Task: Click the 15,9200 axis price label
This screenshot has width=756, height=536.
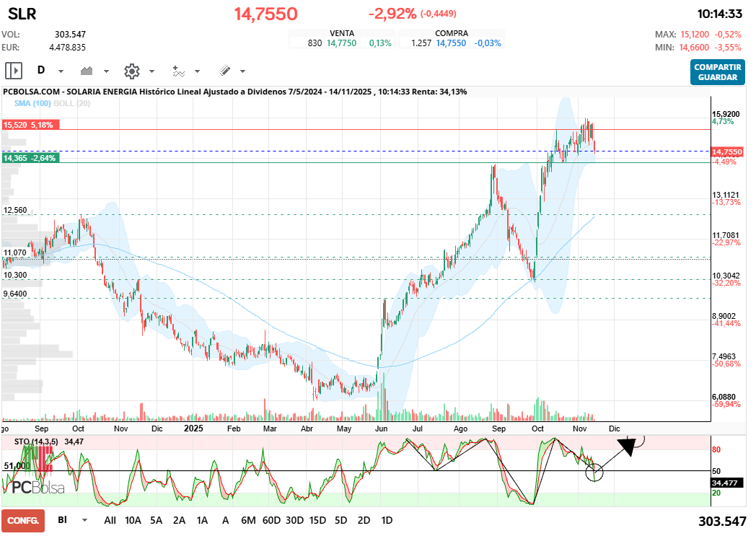Action: (726, 114)
